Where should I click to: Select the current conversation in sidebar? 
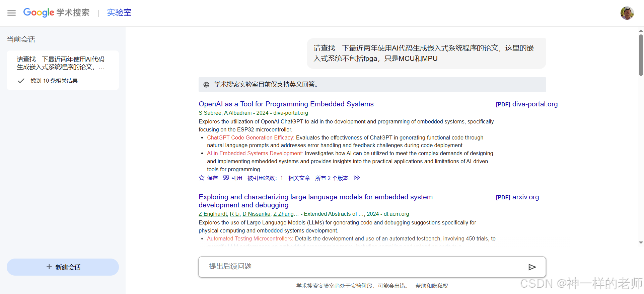point(63,70)
